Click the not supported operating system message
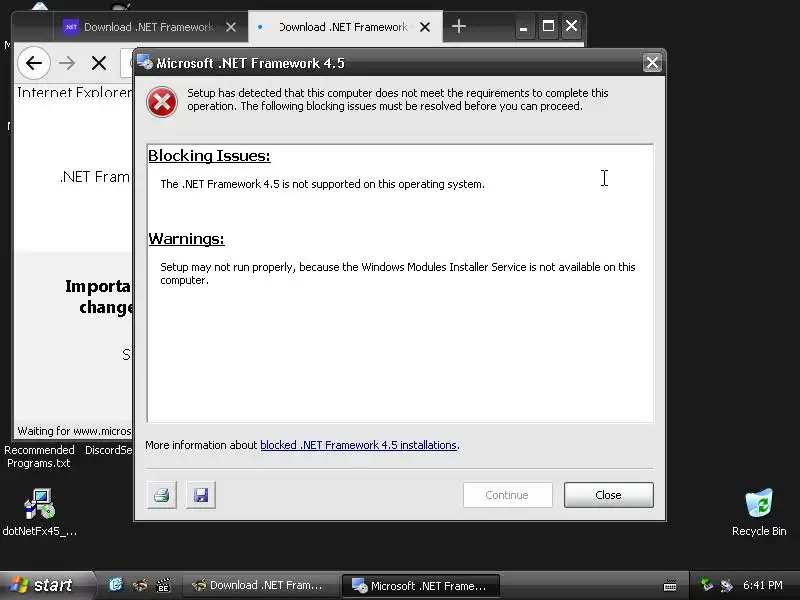The width and height of the screenshot is (800, 600). pos(322,184)
